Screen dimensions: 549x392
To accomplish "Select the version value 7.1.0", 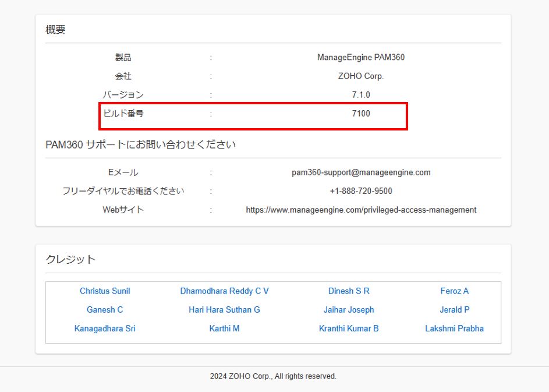I will point(361,94).
